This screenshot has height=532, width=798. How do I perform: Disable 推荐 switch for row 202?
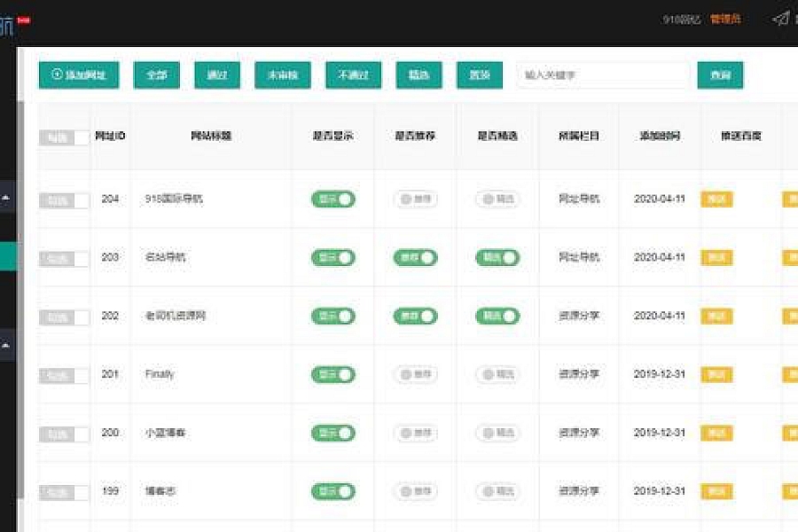pyautogui.click(x=415, y=317)
